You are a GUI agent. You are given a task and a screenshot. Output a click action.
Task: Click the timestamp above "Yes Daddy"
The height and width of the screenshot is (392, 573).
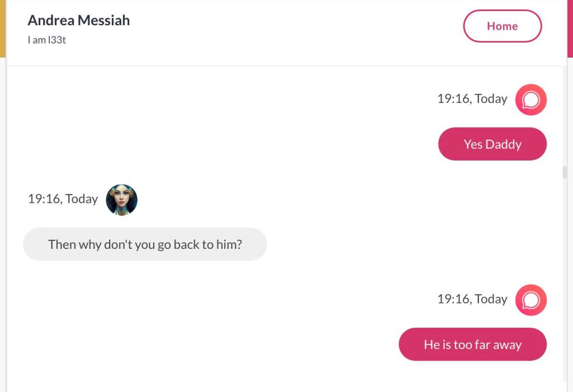point(472,99)
